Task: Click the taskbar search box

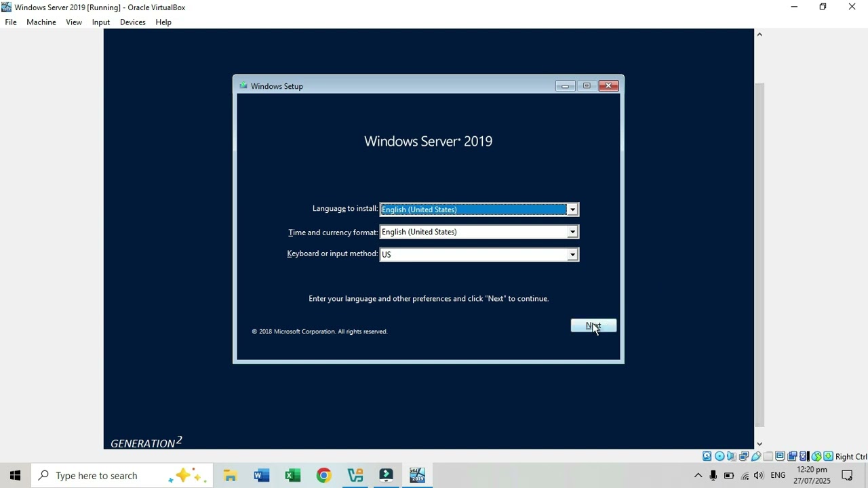Action: coord(122,476)
